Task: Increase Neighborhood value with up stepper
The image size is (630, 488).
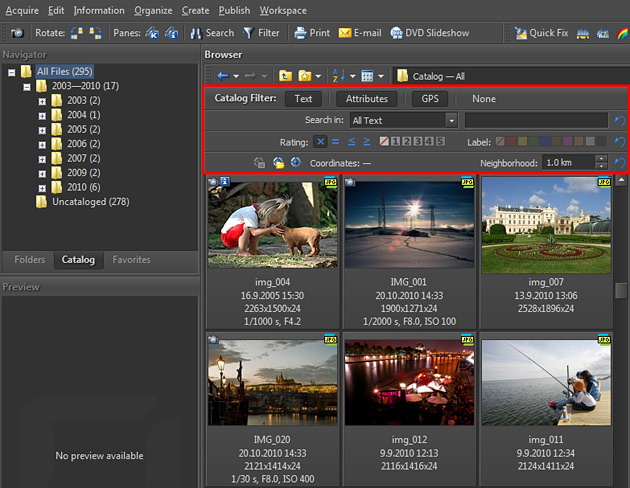Action: pyautogui.click(x=601, y=159)
